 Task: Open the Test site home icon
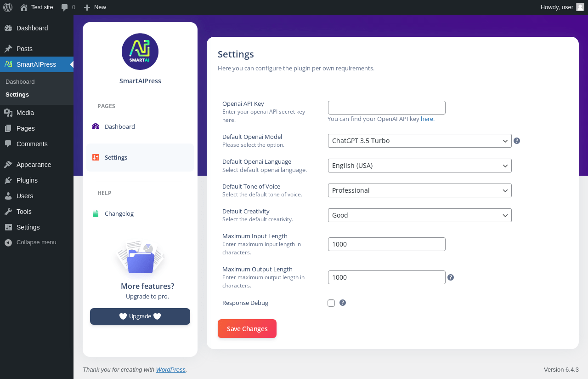pyautogui.click(x=24, y=7)
